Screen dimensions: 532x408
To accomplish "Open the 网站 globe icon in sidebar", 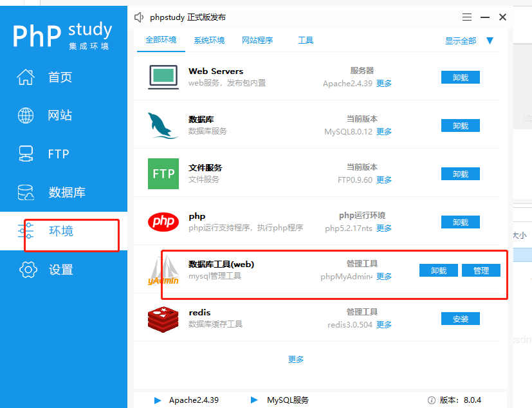I will coord(26,115).
